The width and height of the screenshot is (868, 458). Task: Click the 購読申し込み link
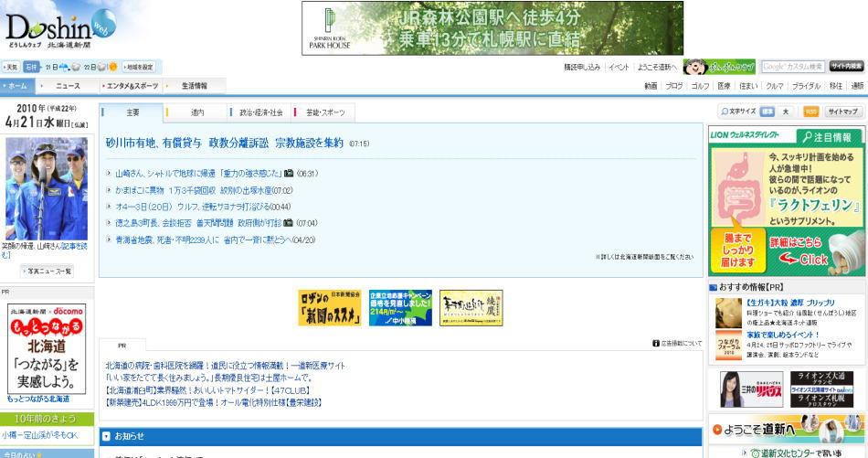(x=582, y=67)
